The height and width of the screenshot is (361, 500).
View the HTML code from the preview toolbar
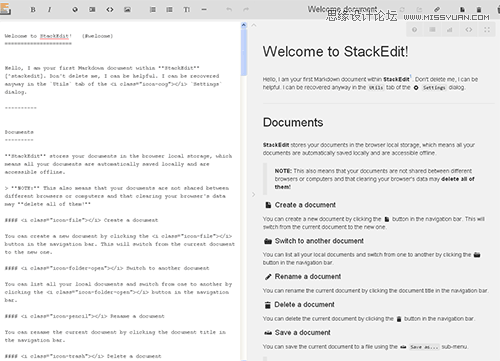469,30
